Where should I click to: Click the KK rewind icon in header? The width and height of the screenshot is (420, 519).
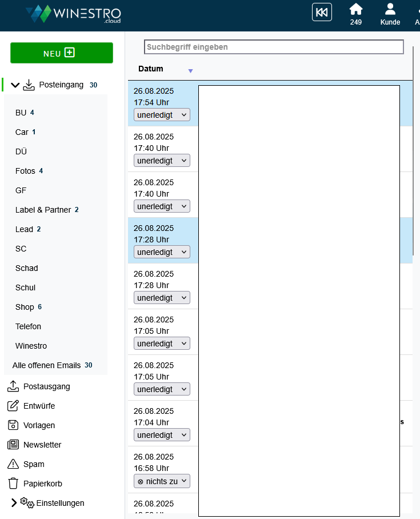322,13
